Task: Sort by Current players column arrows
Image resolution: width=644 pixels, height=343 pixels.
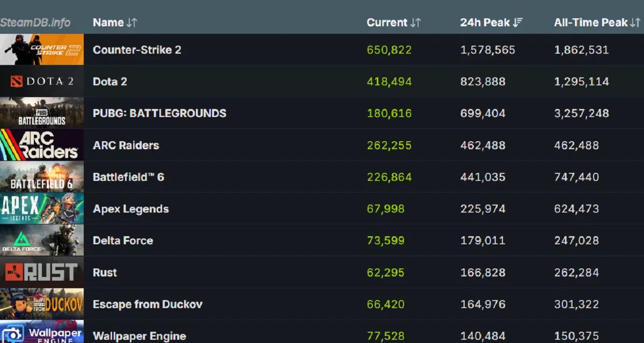Action: (415, 23)
